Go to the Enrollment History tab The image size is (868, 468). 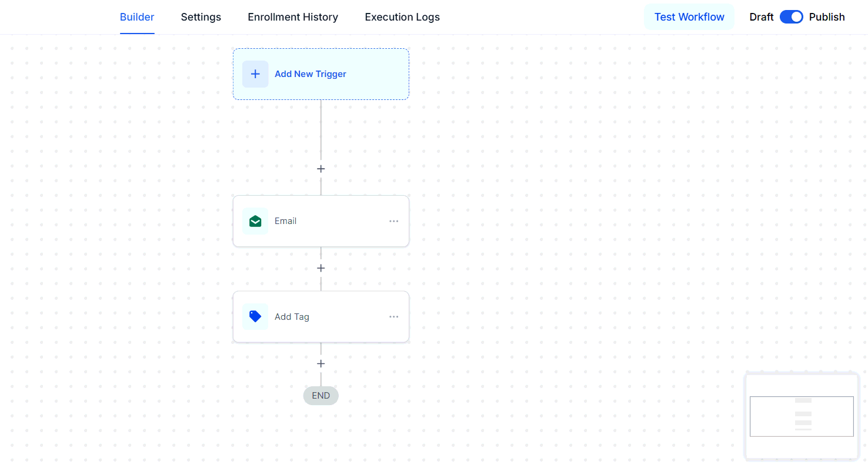point(293,17)
